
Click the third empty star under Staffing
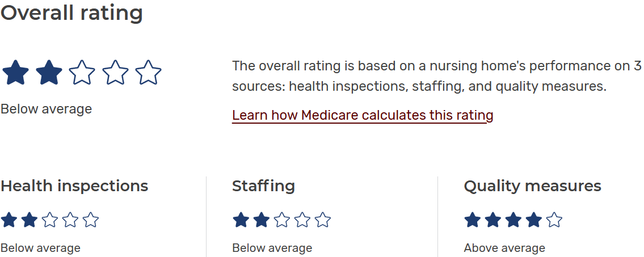pos(281,220)
